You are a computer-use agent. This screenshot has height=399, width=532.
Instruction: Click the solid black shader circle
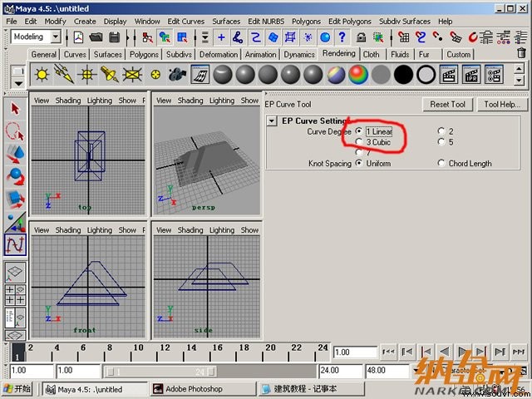tap(403, 74)
